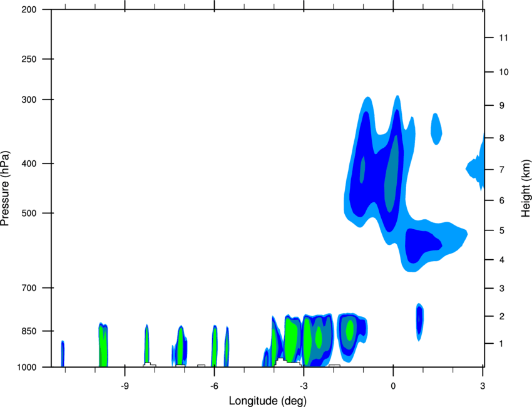
Task: Click longitude tick label -6
Action: pos(214,386)
